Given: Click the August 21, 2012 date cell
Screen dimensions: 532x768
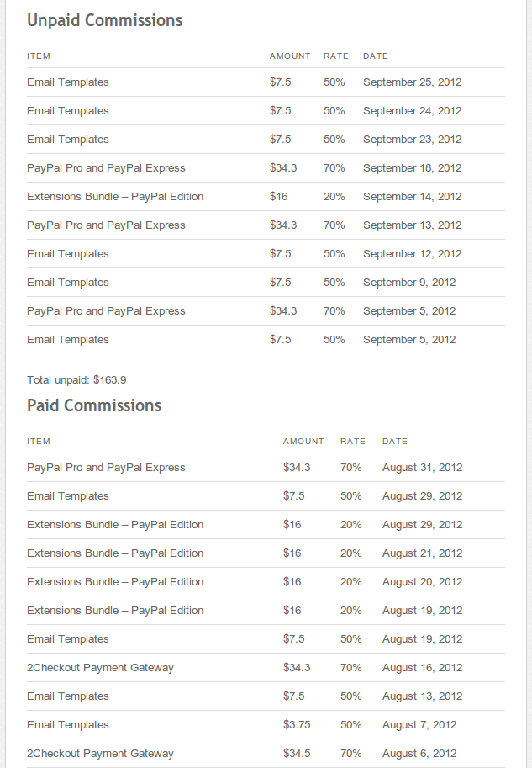Looking at the screenshot, I should pyautogui.click(x=422, y=553).
